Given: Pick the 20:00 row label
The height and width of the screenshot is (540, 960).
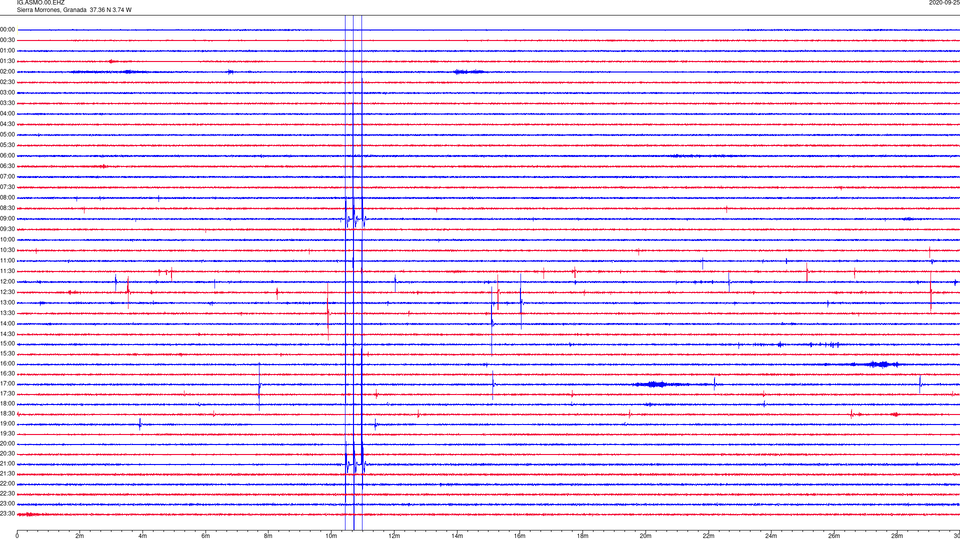Looking at the screenshot, I should 8,443.
